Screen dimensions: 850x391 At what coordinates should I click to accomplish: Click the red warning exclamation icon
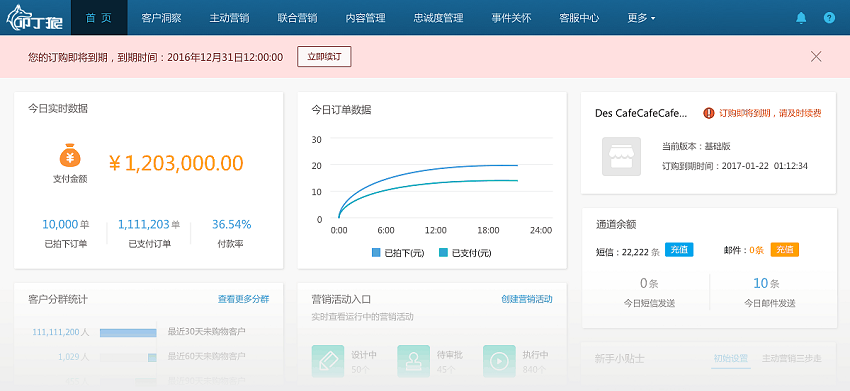point(709,113)
